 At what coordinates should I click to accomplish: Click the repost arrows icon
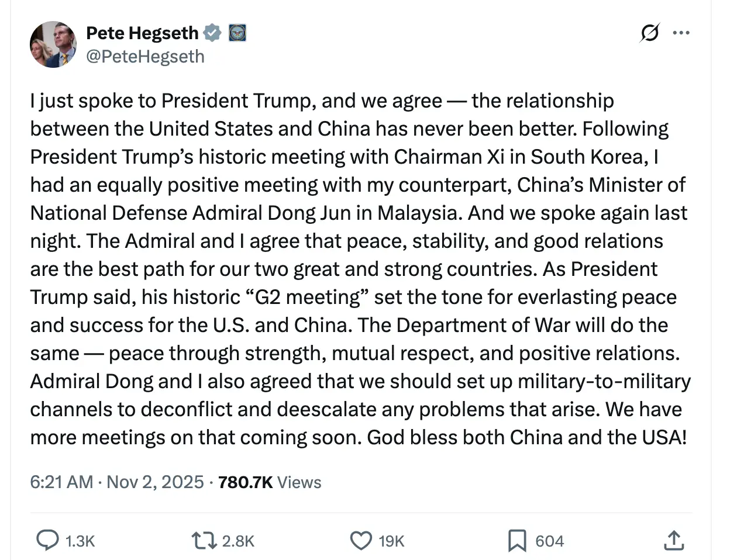(204, 541)
